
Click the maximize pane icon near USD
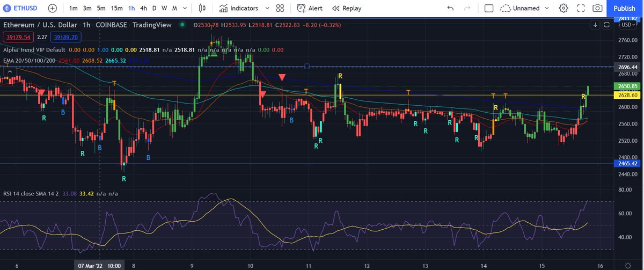pos(606,25)
